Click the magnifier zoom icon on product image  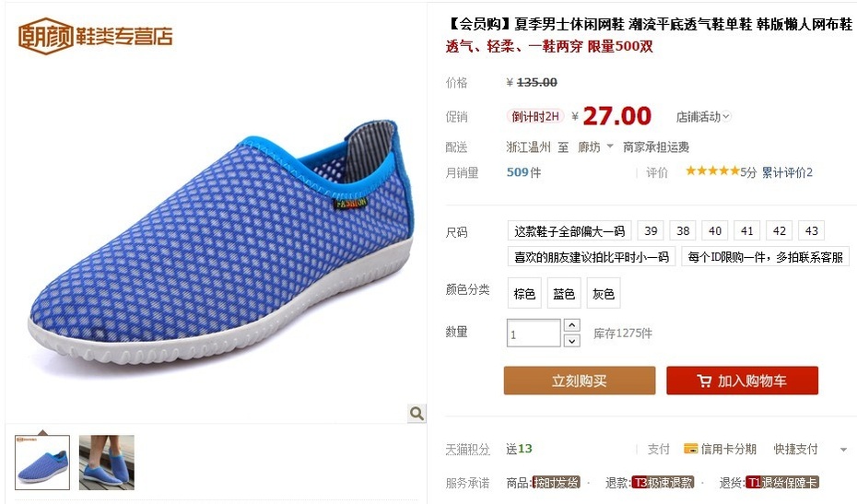coord(417,414)
